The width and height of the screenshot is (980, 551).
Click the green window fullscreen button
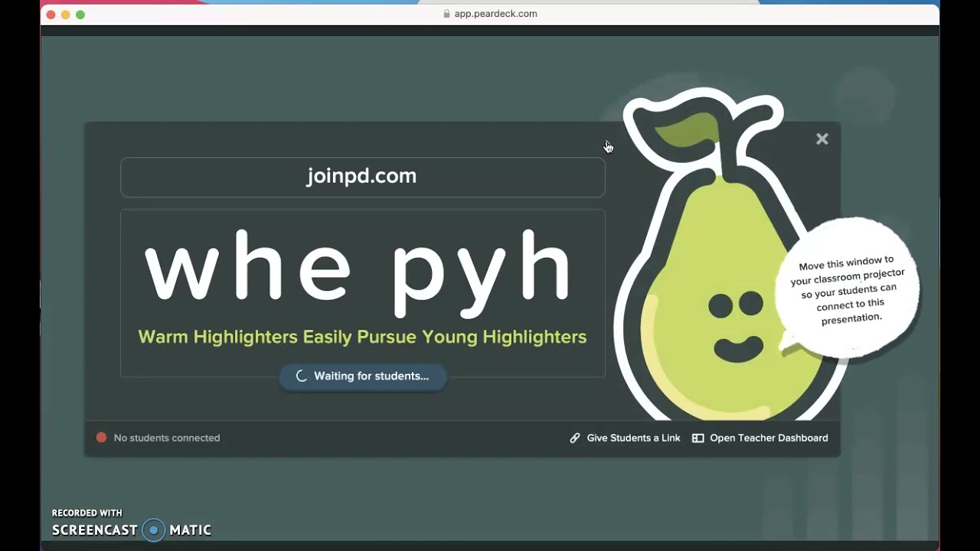coord(80,15)
